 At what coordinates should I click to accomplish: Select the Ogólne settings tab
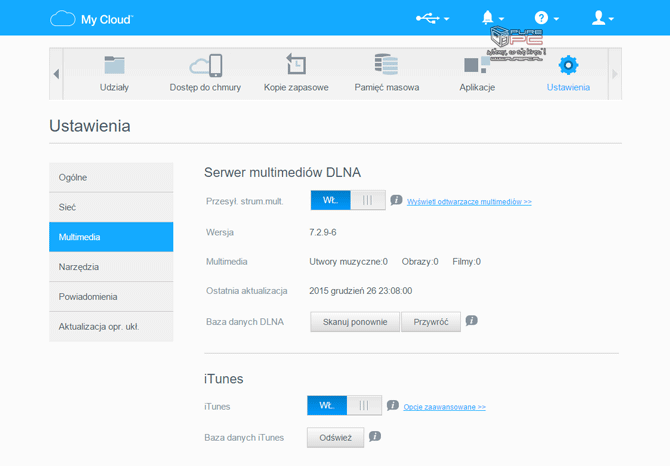pyautogui.click(x=111, y=177)
